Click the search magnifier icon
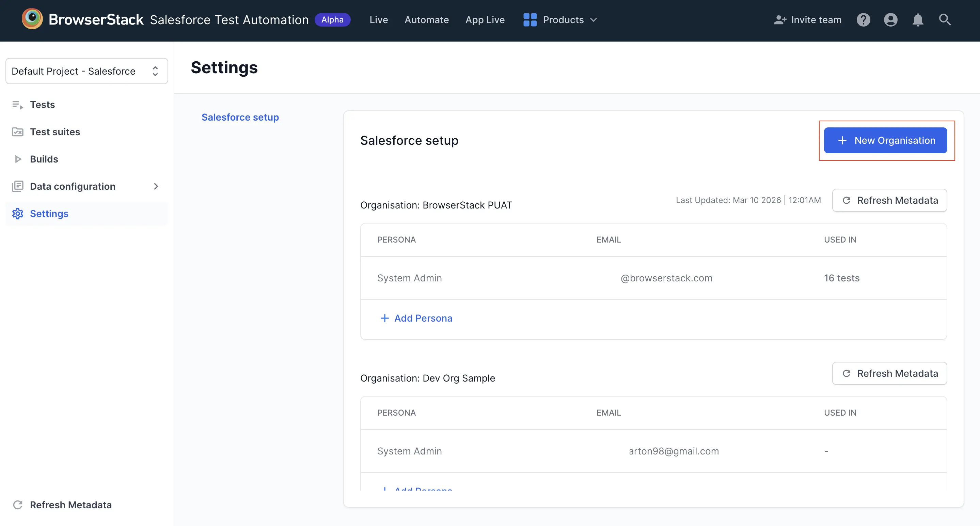The height and width of the screenshot is (526, 980). 945,19
